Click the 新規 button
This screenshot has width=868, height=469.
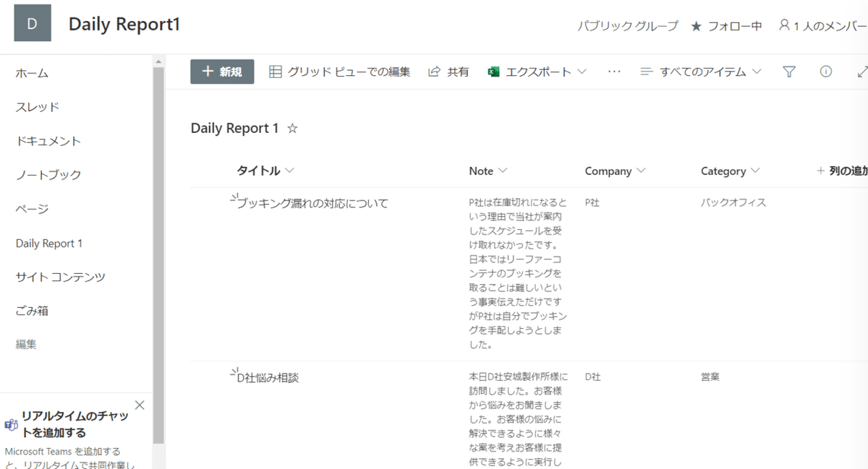point(222,72)
